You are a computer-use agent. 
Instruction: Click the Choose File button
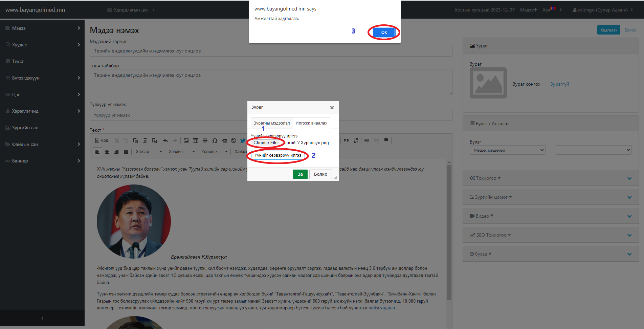click(x=265, y=143)
